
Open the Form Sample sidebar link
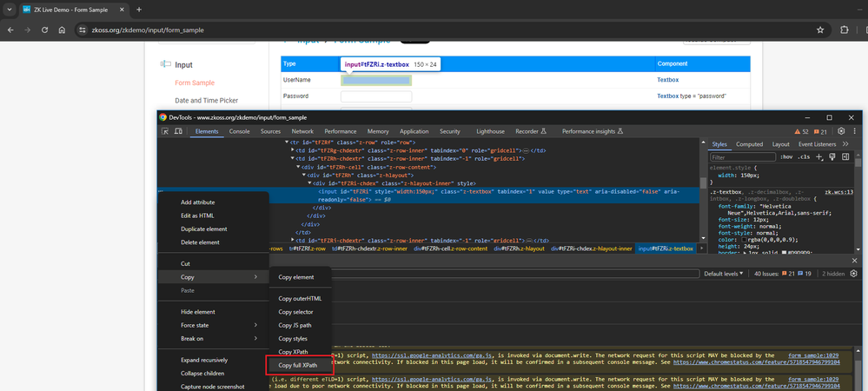coord(195,83)
